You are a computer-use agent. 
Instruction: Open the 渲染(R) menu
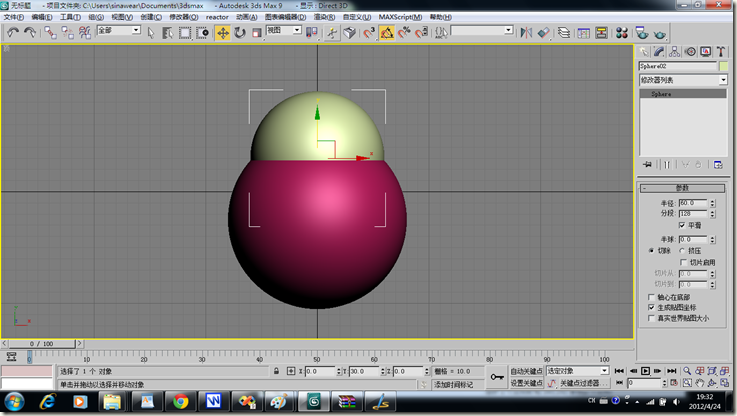click(324, 17)
